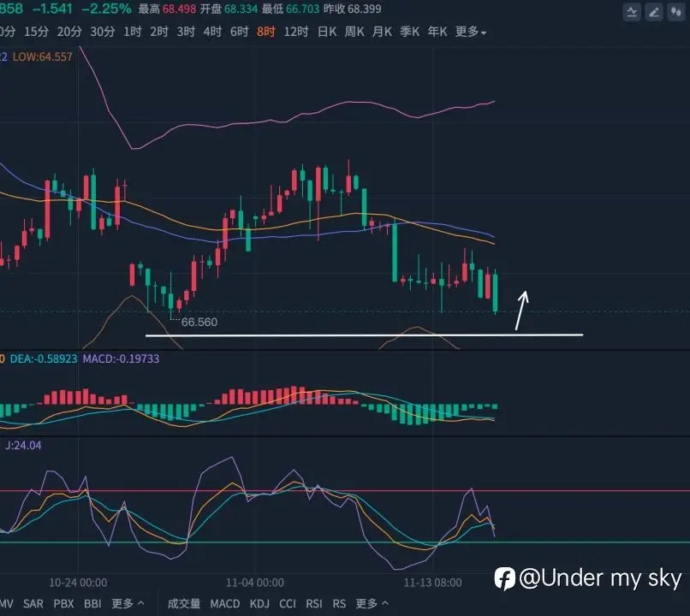Screen dimensions: 690x616
Task: Choose the 1时 interval
Action: pyautogui.click(x=133, y=32)
